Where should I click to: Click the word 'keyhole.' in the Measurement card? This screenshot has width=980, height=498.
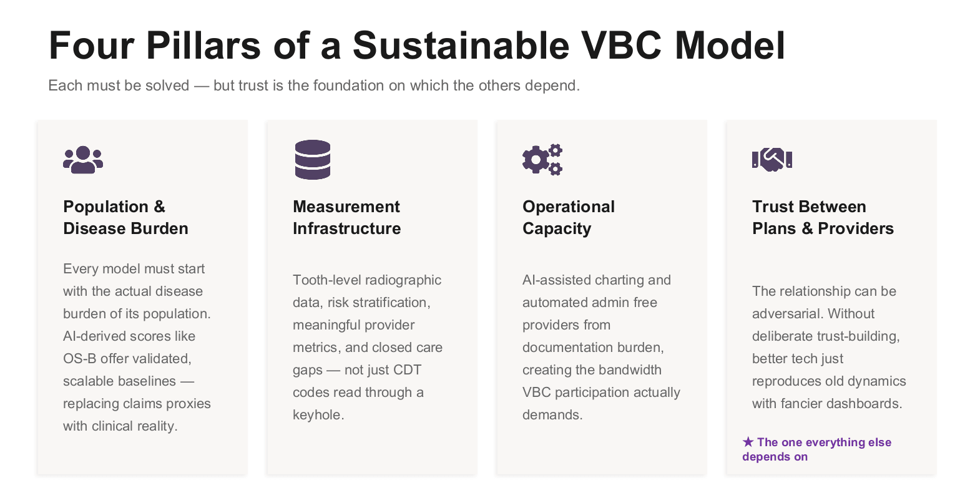click(x=318, y=415)
